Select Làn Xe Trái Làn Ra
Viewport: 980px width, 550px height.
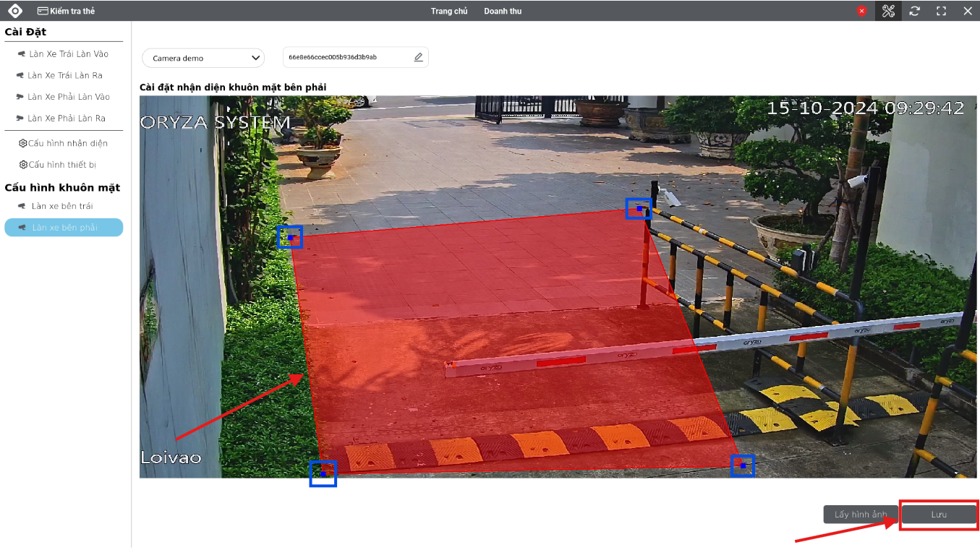[60, 75]
